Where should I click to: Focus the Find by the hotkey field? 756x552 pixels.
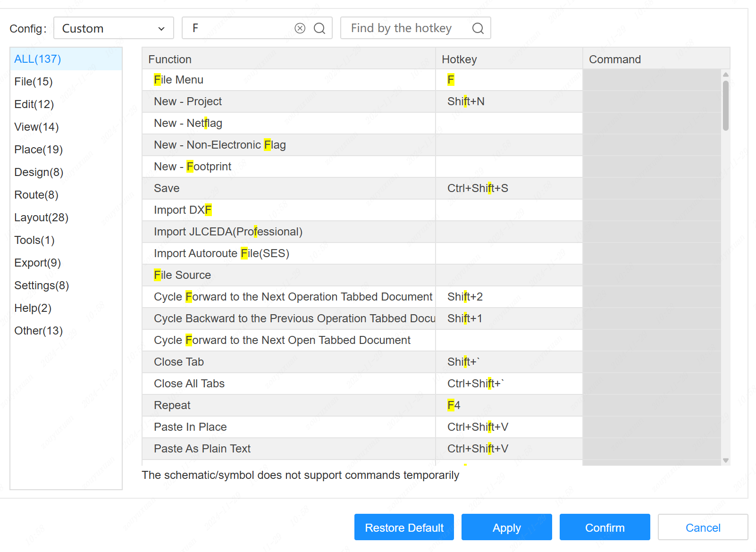[406, 28]
